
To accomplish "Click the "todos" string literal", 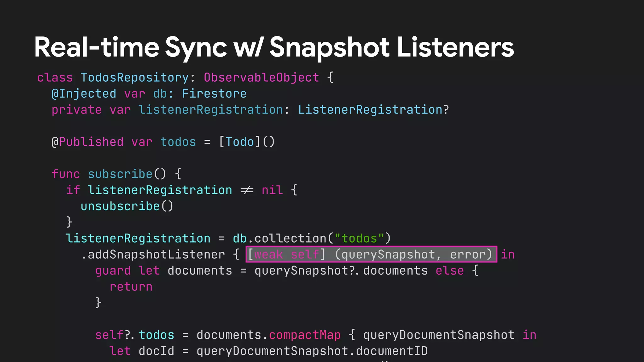I will 359,239.
